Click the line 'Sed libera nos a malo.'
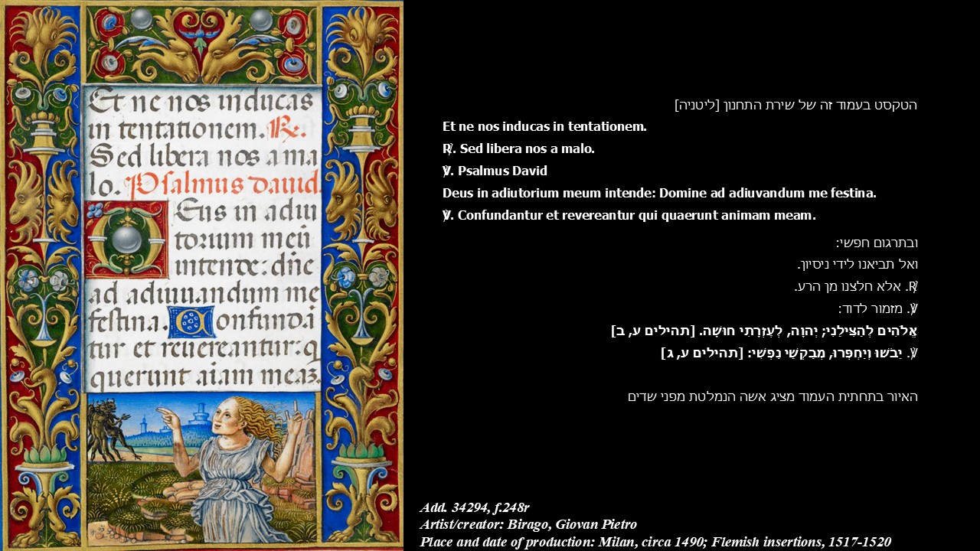Screen dimensions: 980x551 pos(518,148)
